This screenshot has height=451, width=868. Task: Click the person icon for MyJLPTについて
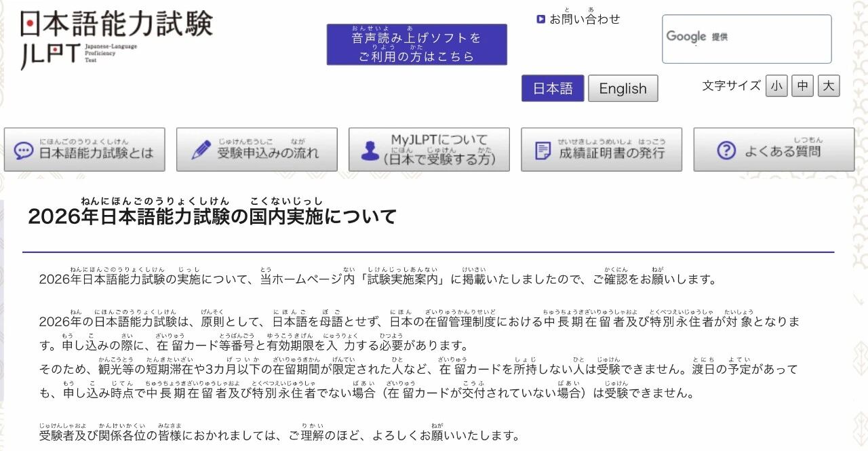point(370,151)
